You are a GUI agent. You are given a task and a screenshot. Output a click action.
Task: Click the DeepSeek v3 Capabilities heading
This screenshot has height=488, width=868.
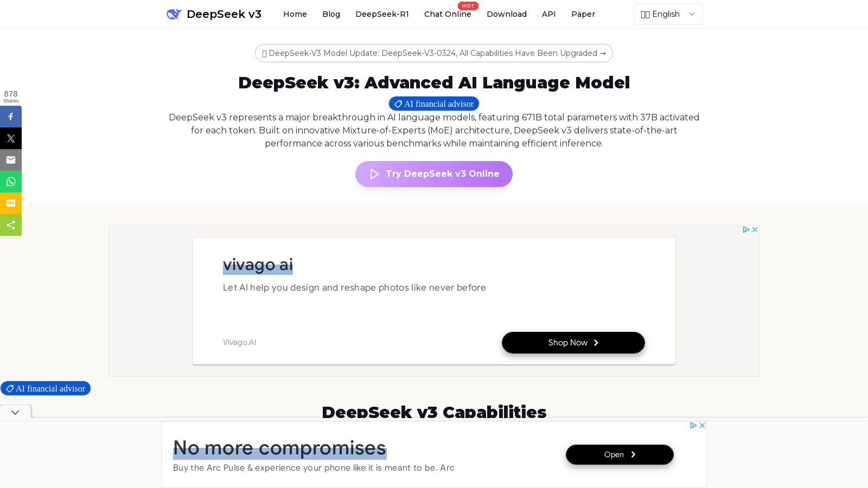(x=434, y=412)
